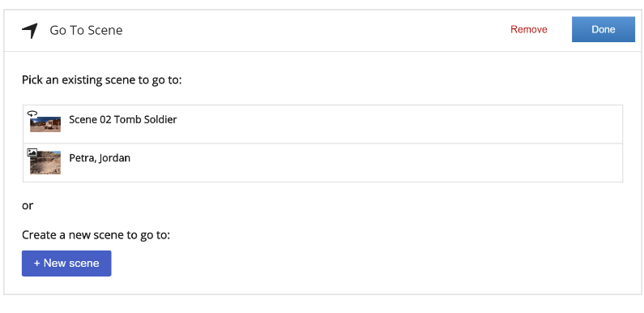Click the Go To Scene arrow icon
This screenshot has height=313, width=644.
coord(30,31)
